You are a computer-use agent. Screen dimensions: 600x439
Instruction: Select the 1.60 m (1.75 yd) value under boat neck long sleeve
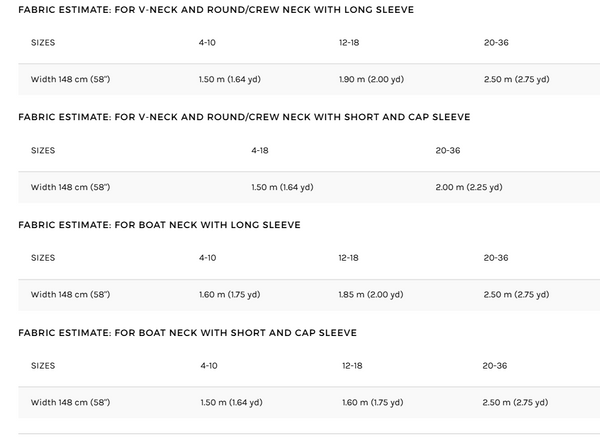pos(230,294)
